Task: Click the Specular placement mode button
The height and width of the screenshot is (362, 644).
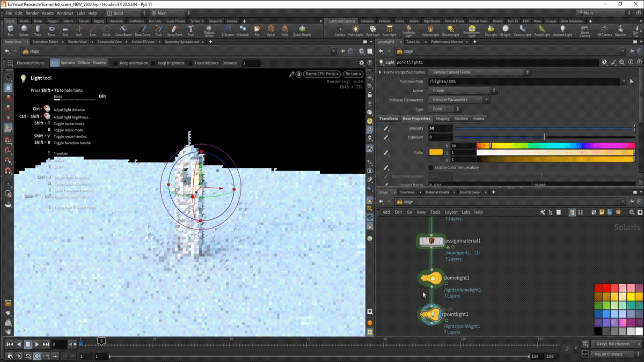Action: (x=68, y=63)
